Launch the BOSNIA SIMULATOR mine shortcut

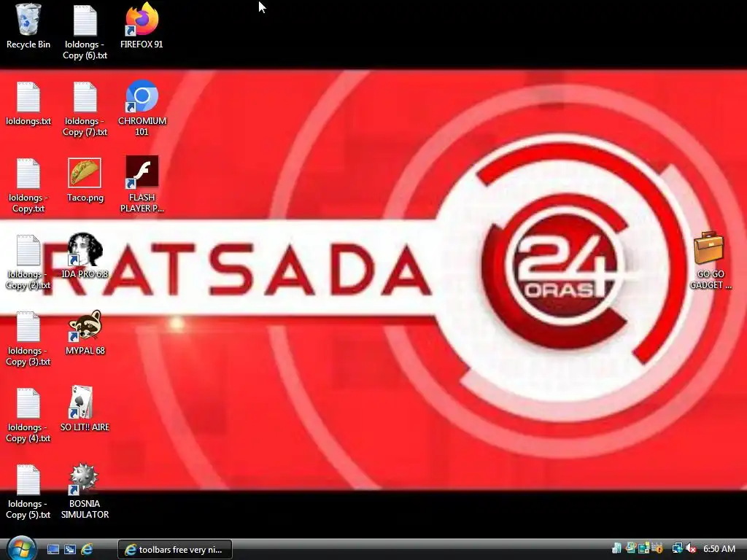click(x=85, y=491)
